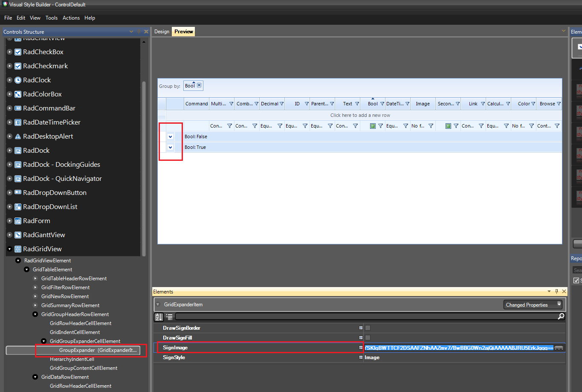Click the RadCommandBar control icon
This screenshot has height=392, width=582.
[x=18, y=108]
